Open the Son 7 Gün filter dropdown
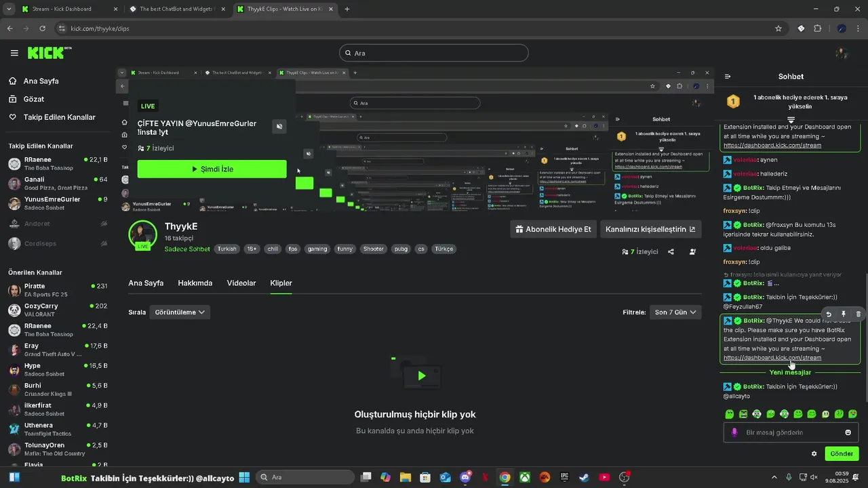Image resolution: width=868 pixels, height=488 pixels. pos(675,312)
